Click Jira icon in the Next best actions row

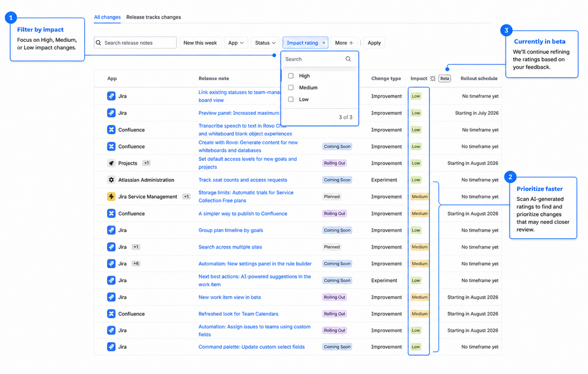pyautogui.click(x=111, y=280)
